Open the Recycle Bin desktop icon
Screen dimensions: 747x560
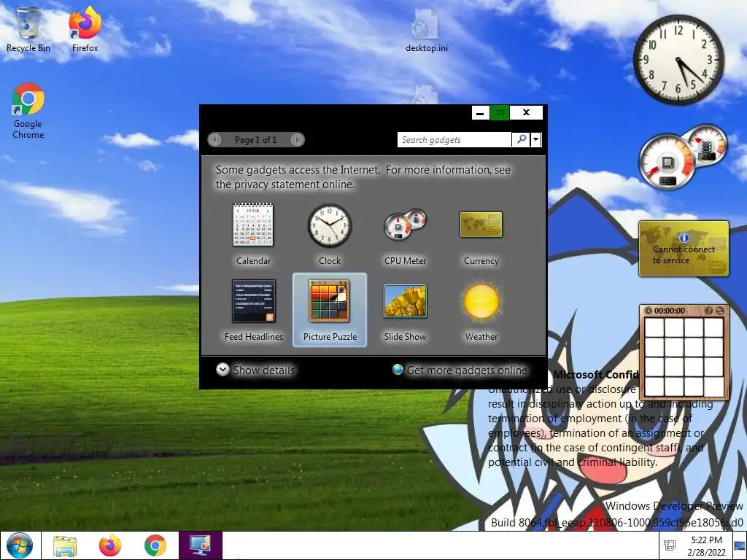click(x=28, y=29)
